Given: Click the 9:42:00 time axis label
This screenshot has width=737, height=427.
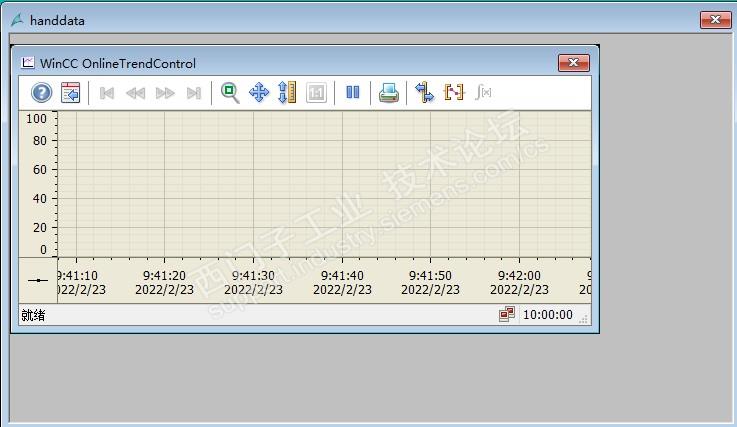Looking at the screenshot, I should click(x=519, y=276).
